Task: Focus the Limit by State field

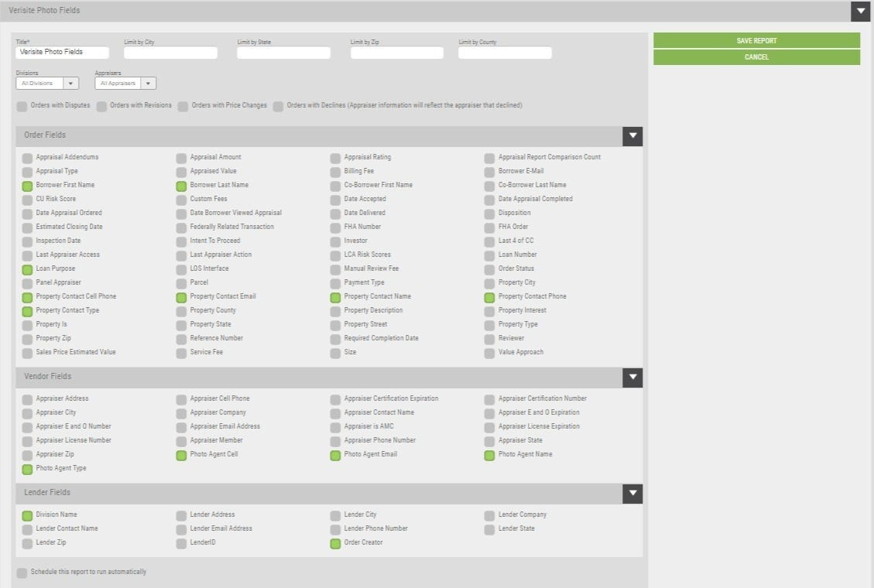Action: [283, 53]
